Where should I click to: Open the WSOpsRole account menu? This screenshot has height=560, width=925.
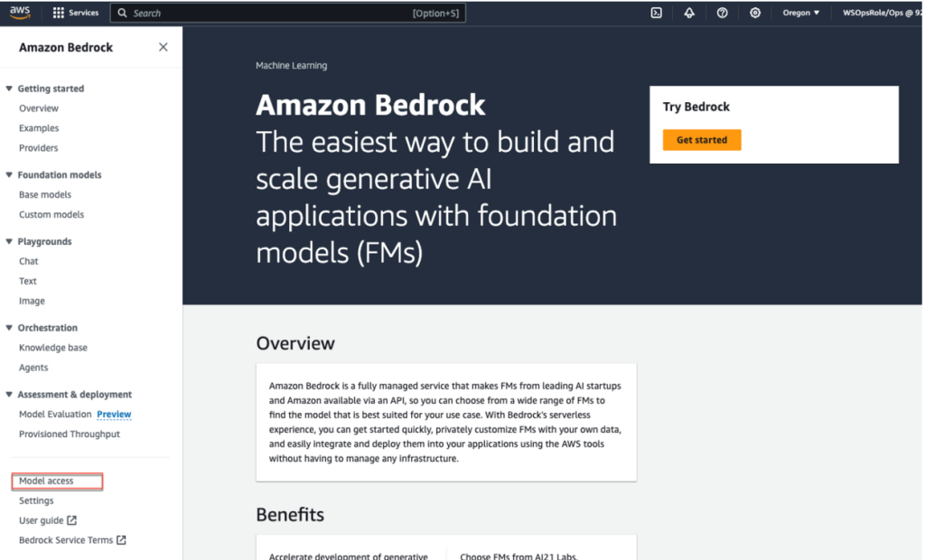coord(881,13)
